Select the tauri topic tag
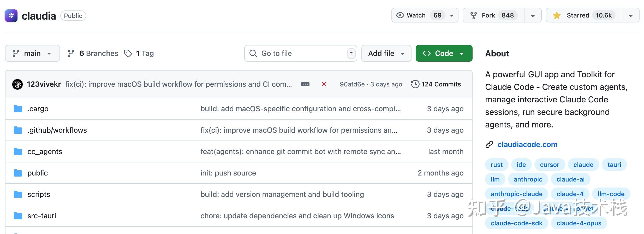The height and width of the screenshot is (234, 644). [x=614, y=165]
